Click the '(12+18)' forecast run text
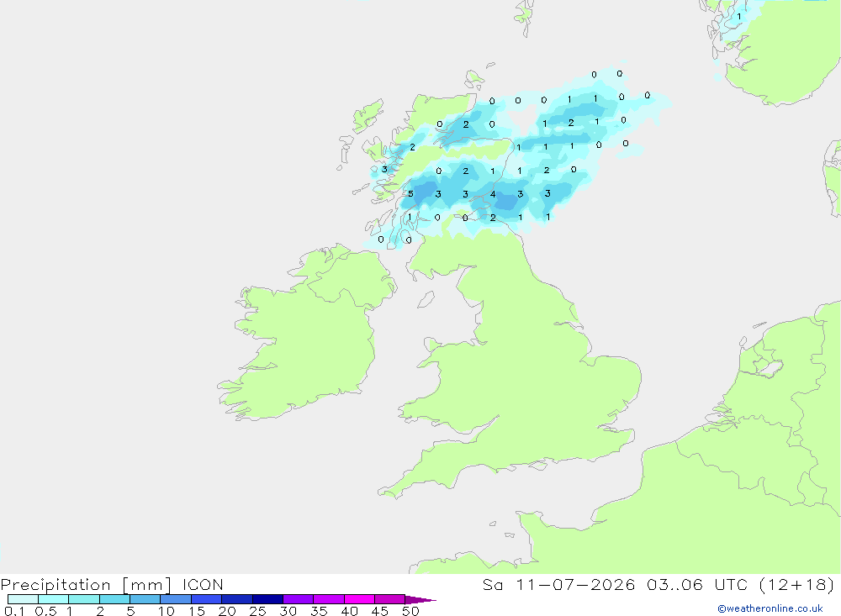Viewport: 841px width, 616px height. coord(797,584)
